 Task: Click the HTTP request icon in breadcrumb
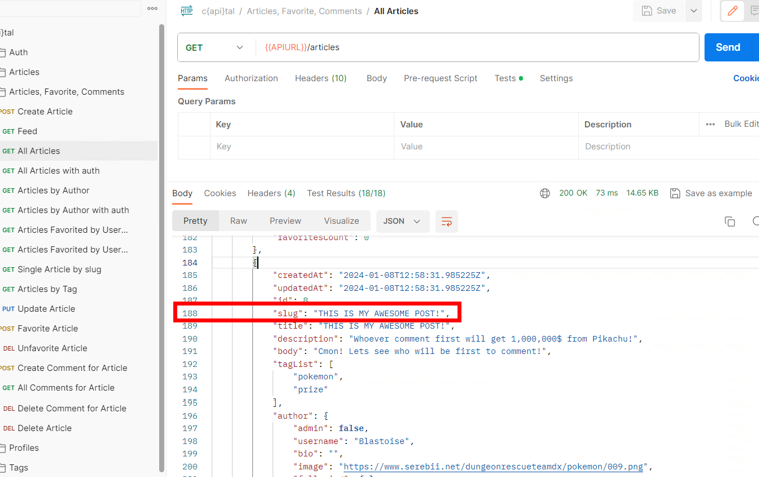coord(186,11)
